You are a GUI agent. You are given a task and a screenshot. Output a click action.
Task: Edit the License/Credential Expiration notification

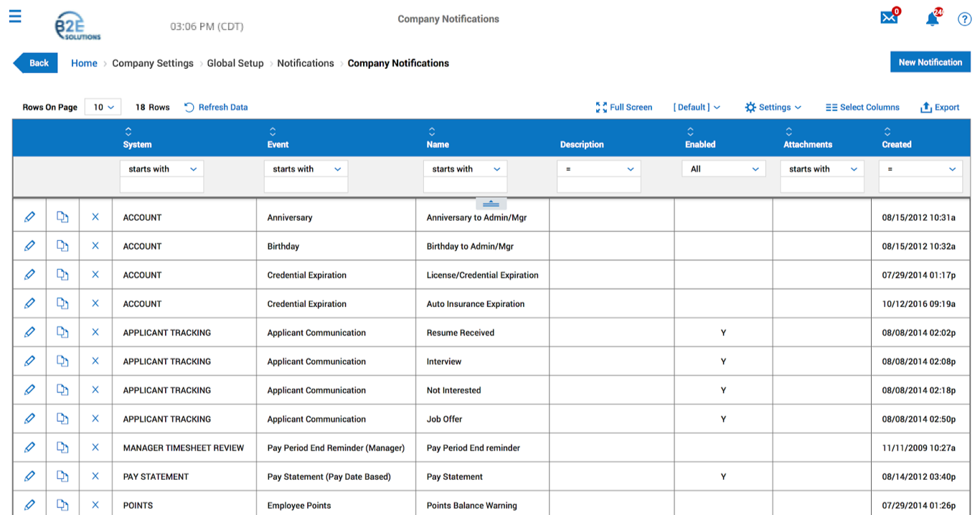(29, 275)
